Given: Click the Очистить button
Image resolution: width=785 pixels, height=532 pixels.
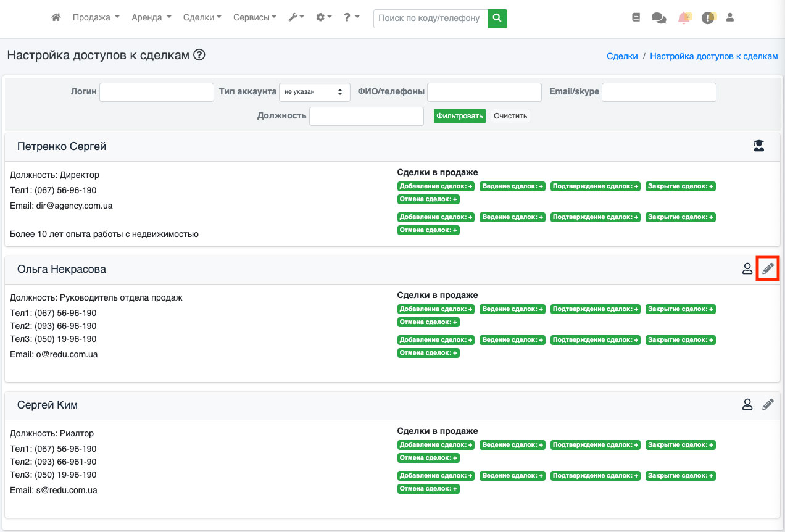Looking at the screenshot, I should coord(510,116).
